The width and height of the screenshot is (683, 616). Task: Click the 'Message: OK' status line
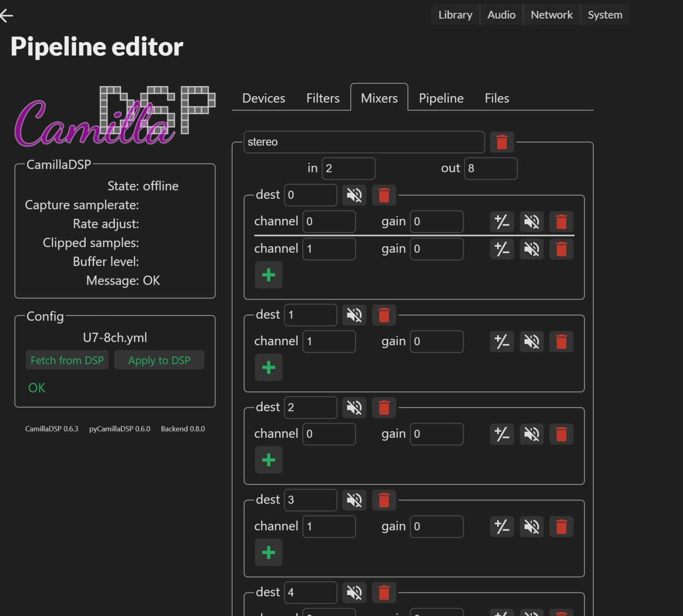click(x=123, y=280)
